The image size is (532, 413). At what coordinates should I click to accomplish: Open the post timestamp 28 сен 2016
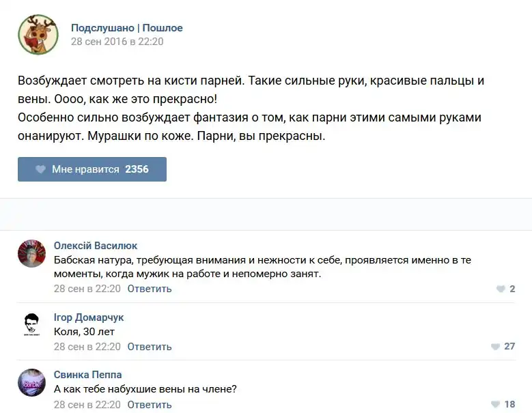pos(117,42)
